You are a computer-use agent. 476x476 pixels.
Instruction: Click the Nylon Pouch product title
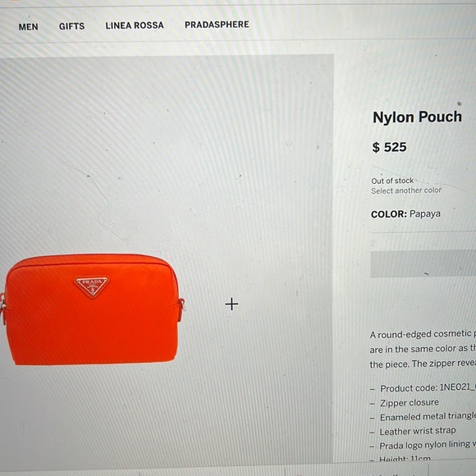(x=417, y=117)
